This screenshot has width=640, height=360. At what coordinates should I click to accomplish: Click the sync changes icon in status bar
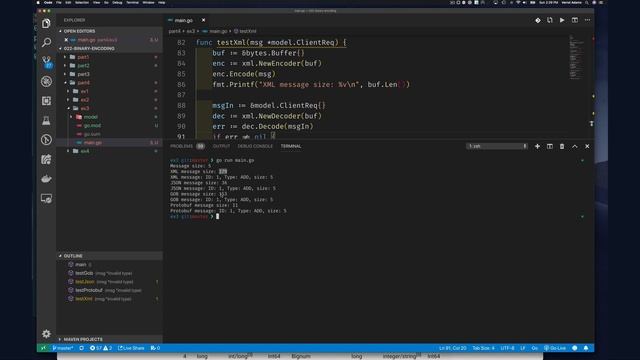click(x=81, y=348)
